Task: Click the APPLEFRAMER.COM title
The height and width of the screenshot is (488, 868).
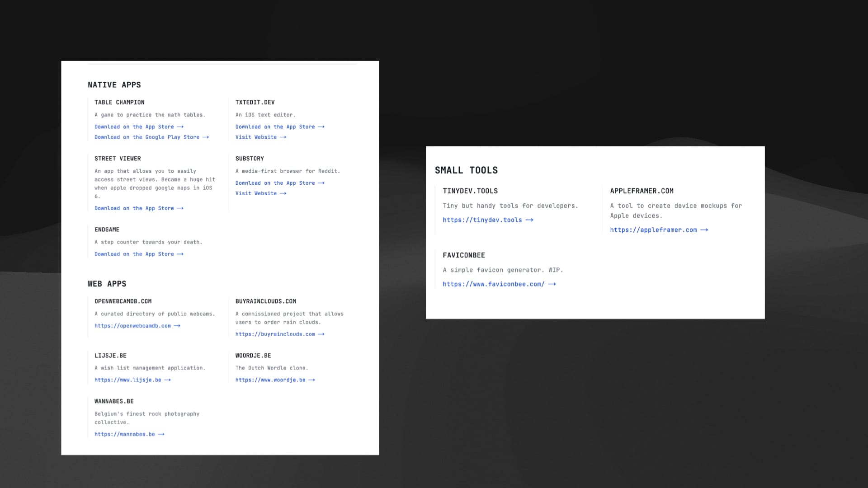Action: 642,191
